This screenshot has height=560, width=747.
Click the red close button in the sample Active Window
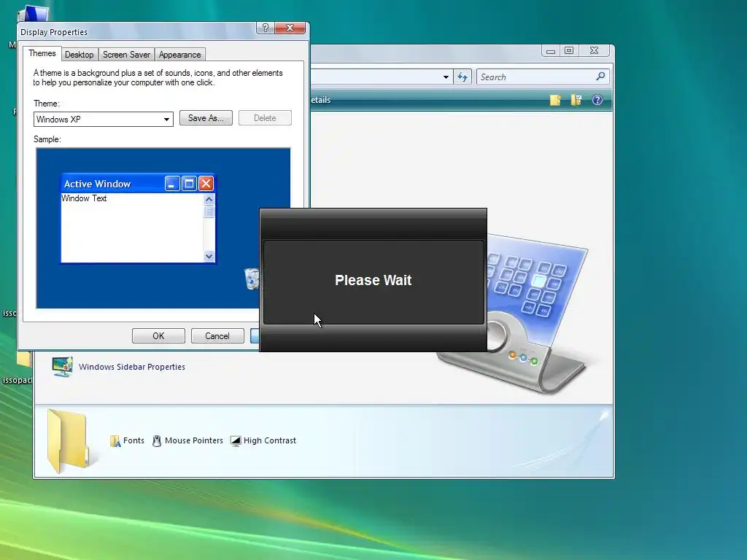[x=206, y=183]
